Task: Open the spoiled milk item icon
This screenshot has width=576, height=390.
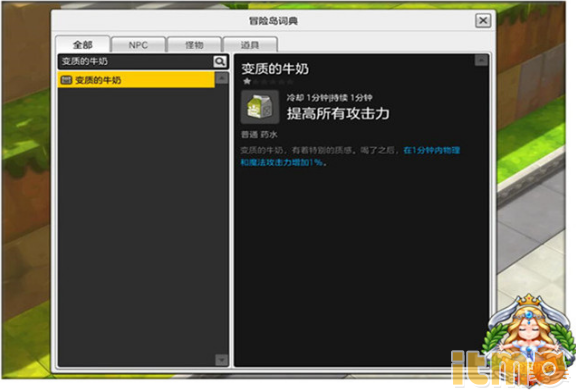Action: (x=260, y=107)
